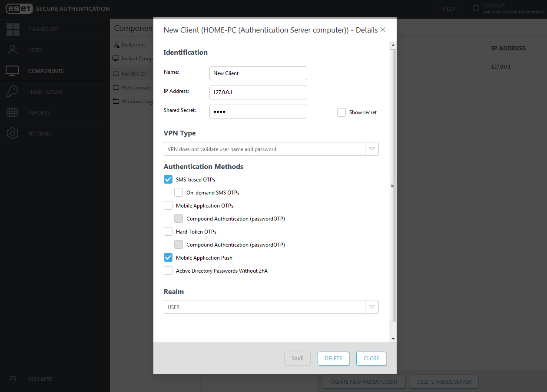Uncheck SMS-based OTPs checkbox
Screen dimensions: 547x392
(168, 179)
